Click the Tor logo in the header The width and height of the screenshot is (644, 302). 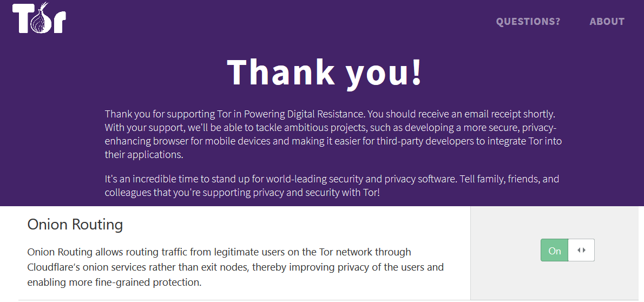pos(39,19)
